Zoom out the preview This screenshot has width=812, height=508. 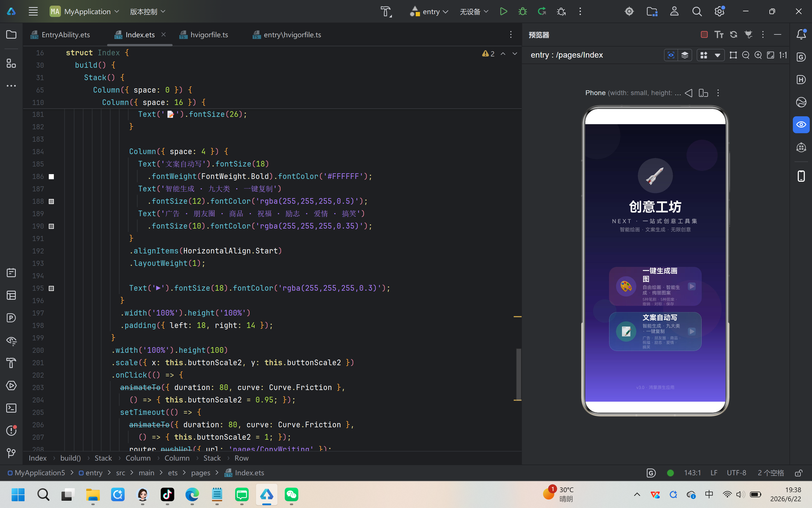[x=745, y=55]
